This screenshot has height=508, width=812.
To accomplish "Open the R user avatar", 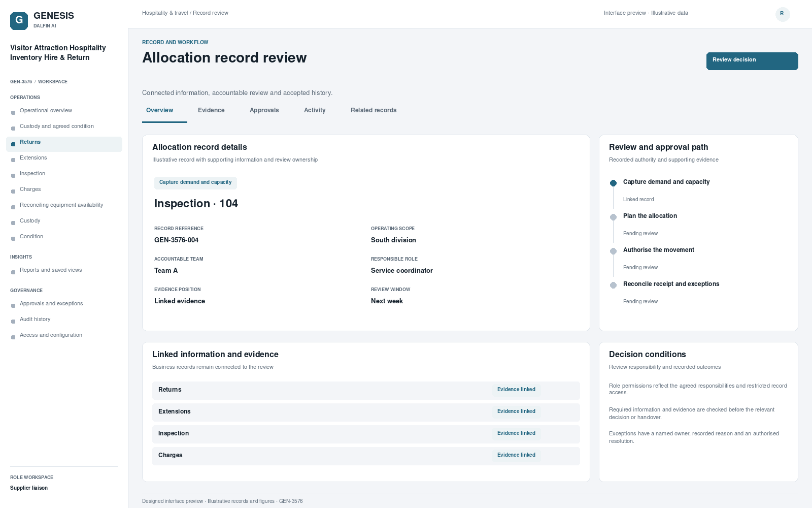I will point(782,14).
